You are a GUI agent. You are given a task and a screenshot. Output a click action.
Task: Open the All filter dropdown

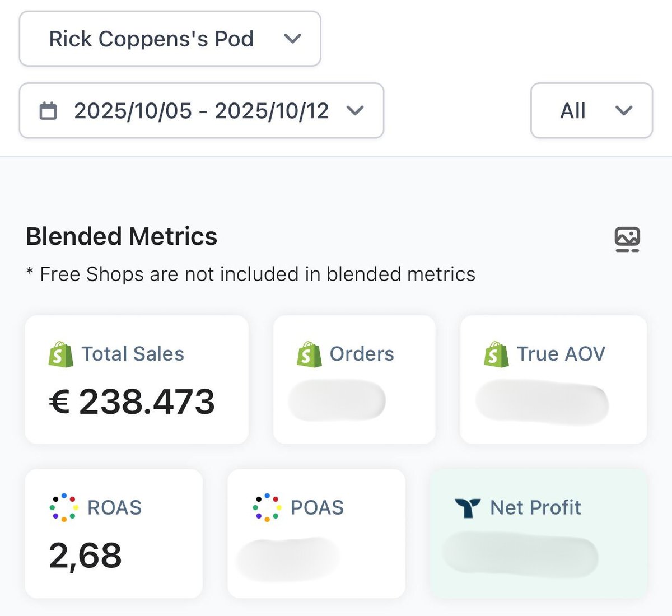(x=591, y=111)
